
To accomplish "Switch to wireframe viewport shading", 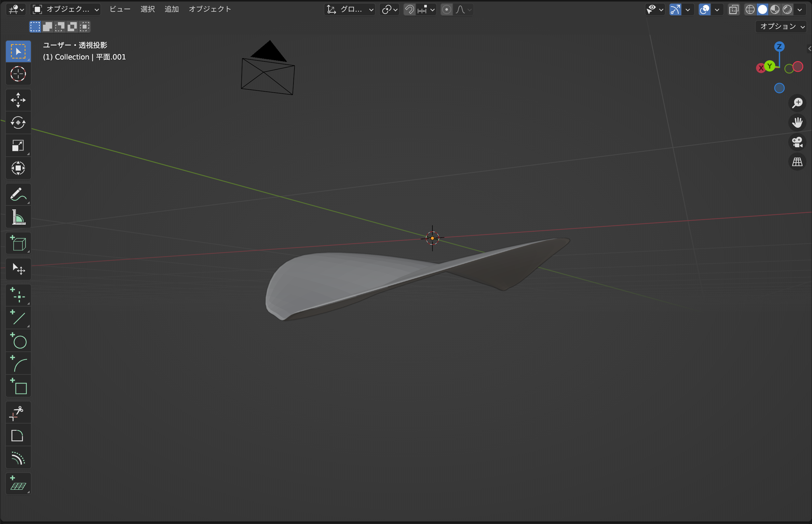I will pyautogui.click(x=750, y=9).
